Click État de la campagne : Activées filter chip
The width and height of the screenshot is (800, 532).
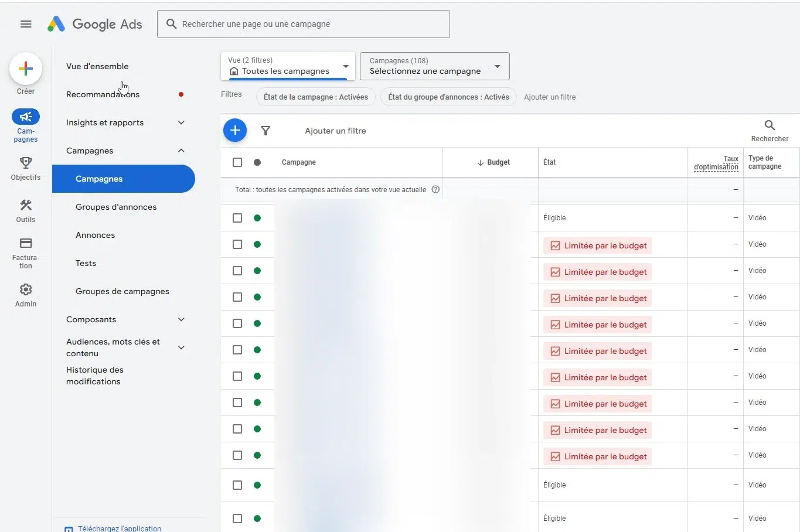(x=316, y=97)
